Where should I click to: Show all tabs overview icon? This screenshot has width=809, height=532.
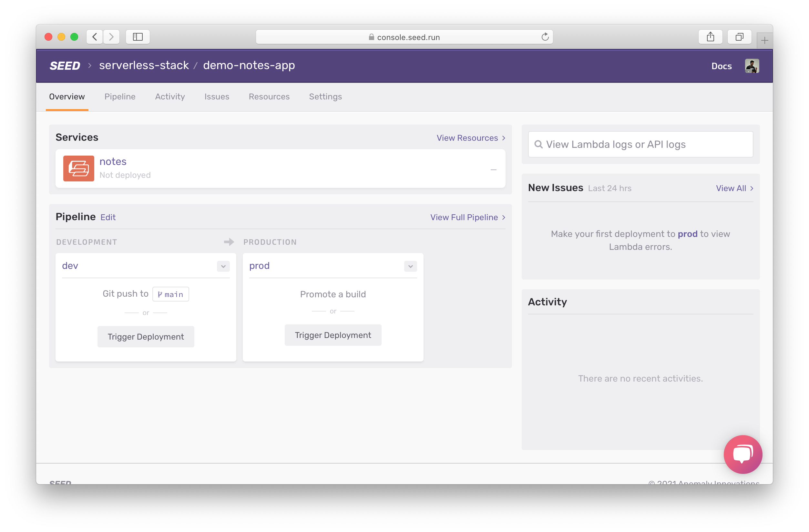pyautogui.click(x=739, y=37)
